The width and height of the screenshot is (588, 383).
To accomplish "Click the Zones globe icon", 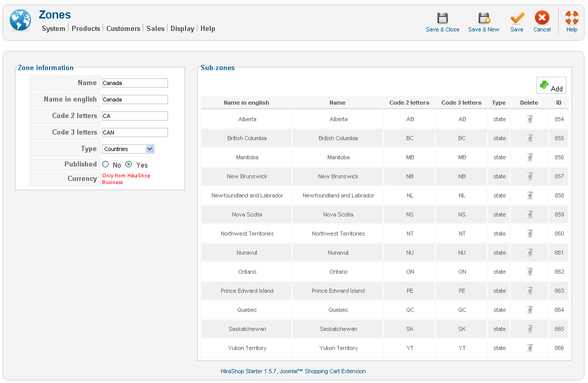I will [20, 21].
